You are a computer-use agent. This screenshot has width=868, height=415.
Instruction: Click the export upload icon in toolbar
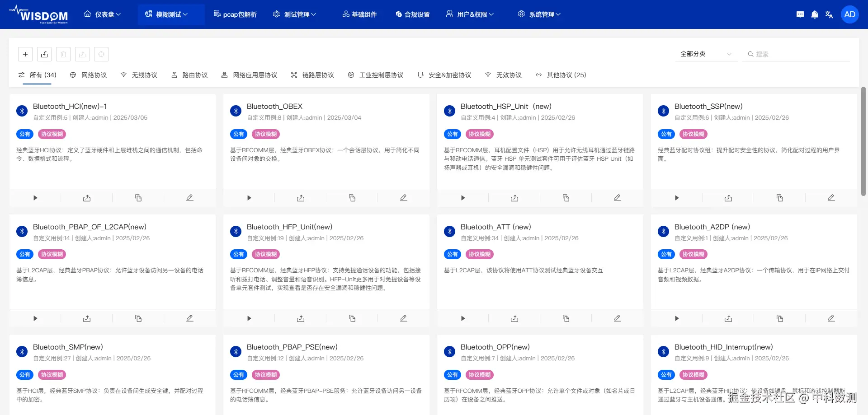point(82,54)
